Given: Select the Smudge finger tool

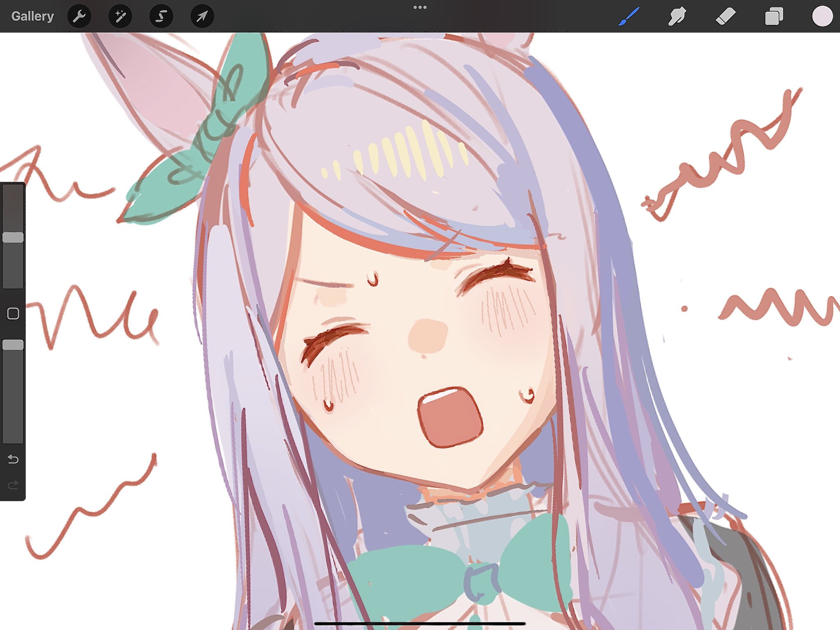Looking at the screenshot, I should [677, 16].
